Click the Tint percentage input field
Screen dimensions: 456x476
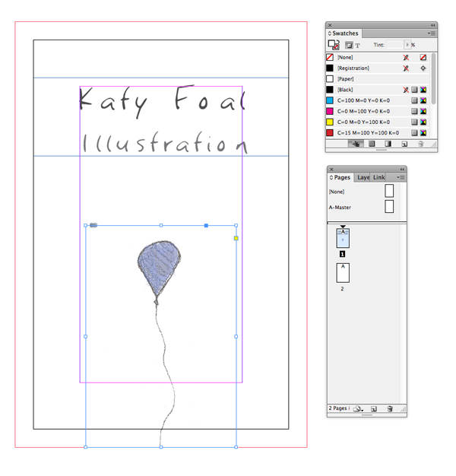394,45
